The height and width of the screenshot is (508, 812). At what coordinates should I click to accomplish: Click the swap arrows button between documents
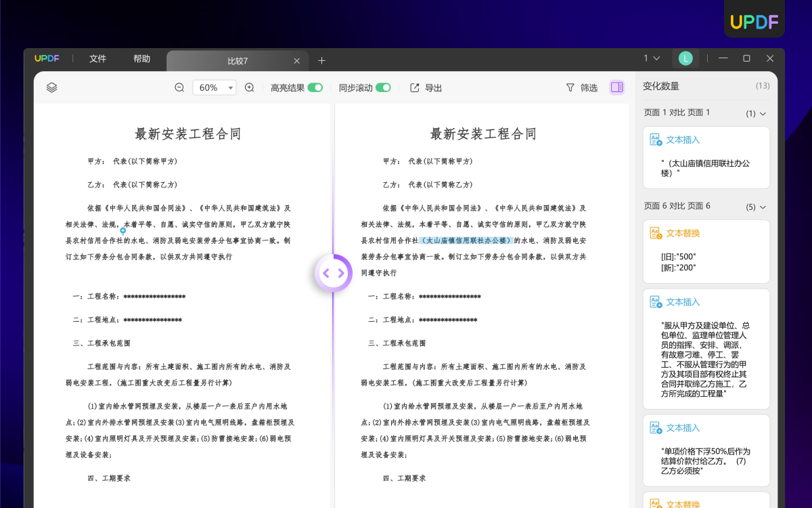[x=334, y=274]
